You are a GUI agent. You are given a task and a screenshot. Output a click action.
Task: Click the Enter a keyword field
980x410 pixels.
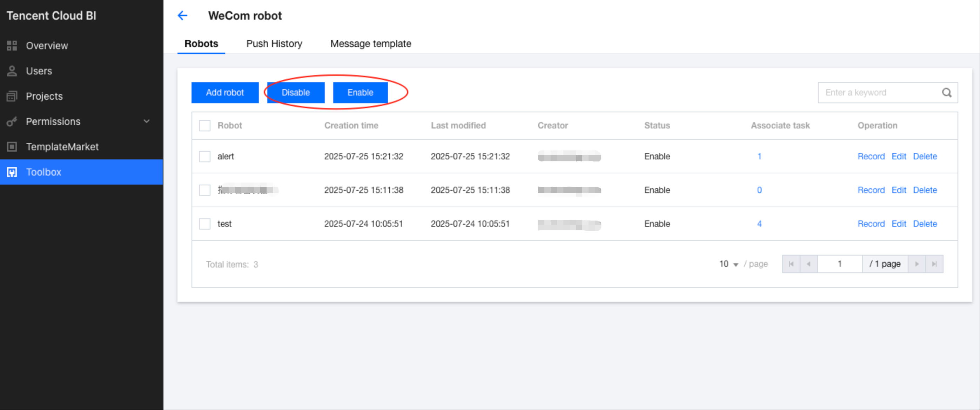tap(879, 93)
